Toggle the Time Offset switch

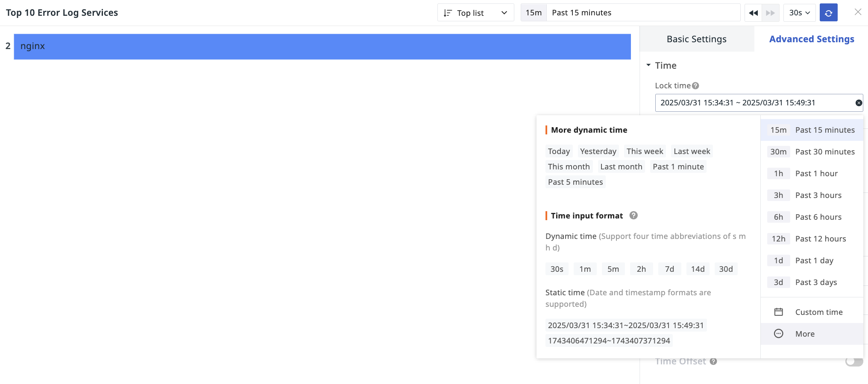pos(854,361)
